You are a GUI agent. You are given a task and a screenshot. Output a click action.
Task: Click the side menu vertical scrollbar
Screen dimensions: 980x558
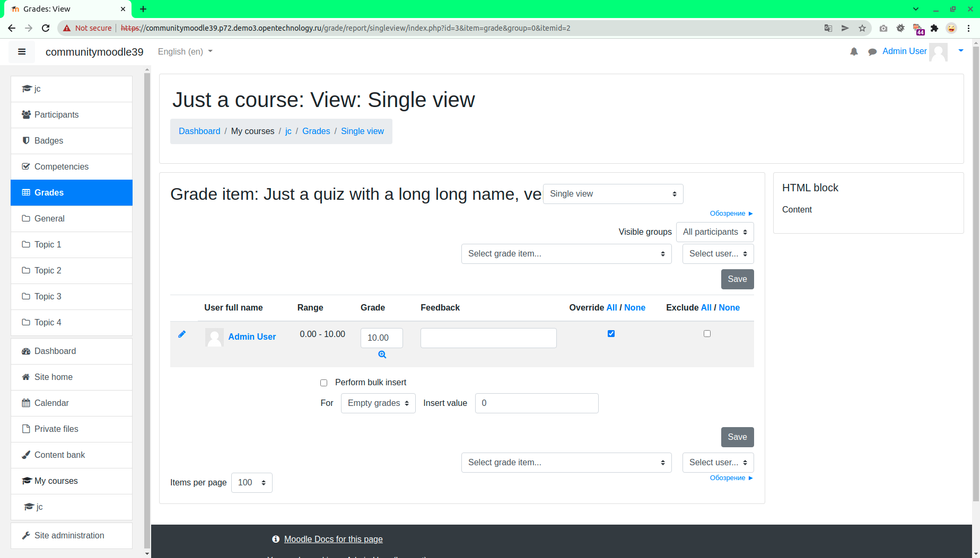[x=147, y=310]
